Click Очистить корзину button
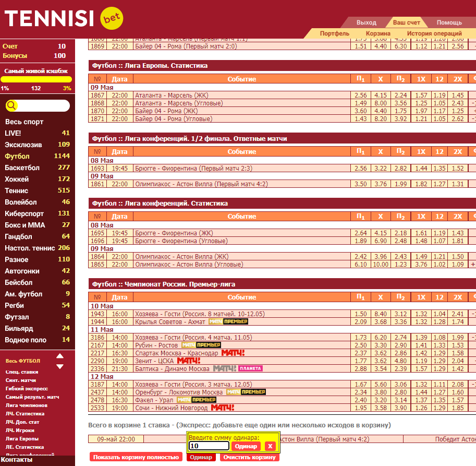 click(x=250, y=457)
